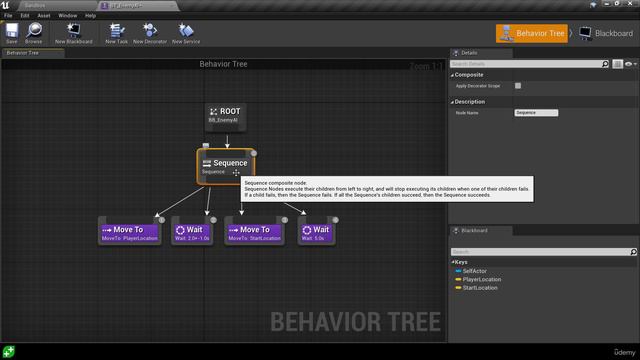Click the magnifier in Blackboard search
This screenshot has height=360, width=640.
633,252
